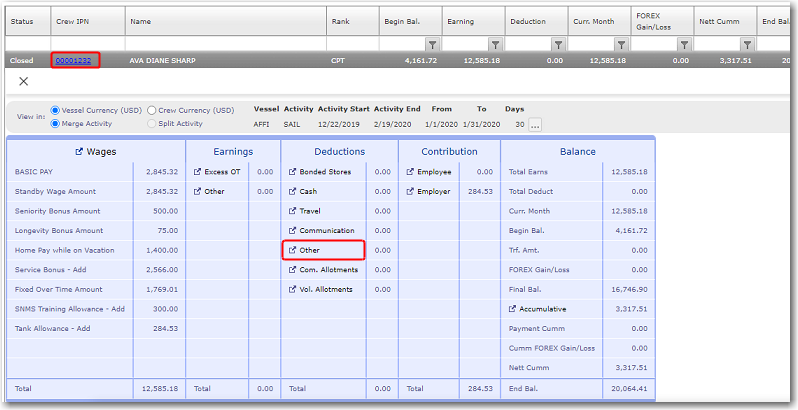
Task: Open filter for Earning column
Action: click(x=495, y=45)
